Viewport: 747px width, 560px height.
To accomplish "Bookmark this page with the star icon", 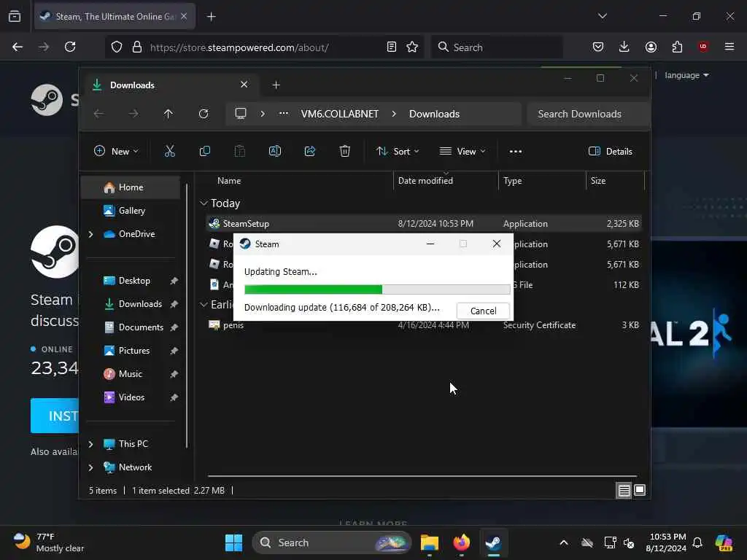I will click(412, 47).
